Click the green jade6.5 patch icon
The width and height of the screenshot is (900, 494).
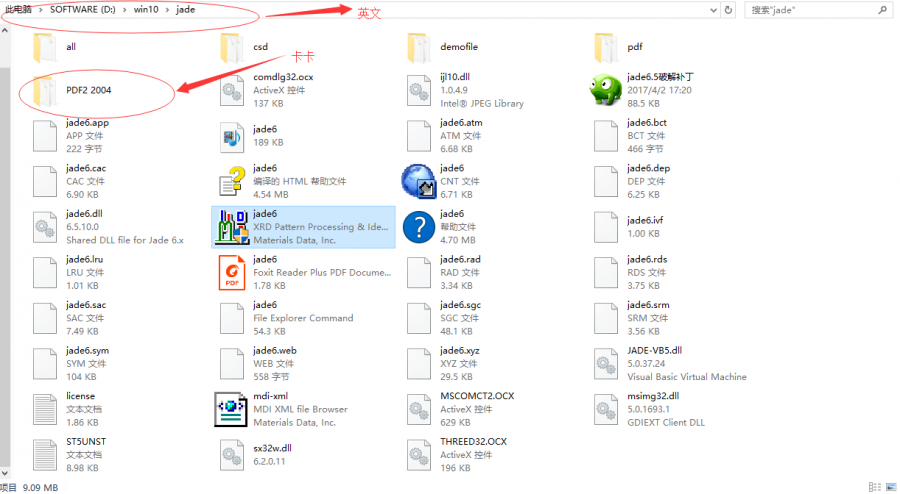606,90
